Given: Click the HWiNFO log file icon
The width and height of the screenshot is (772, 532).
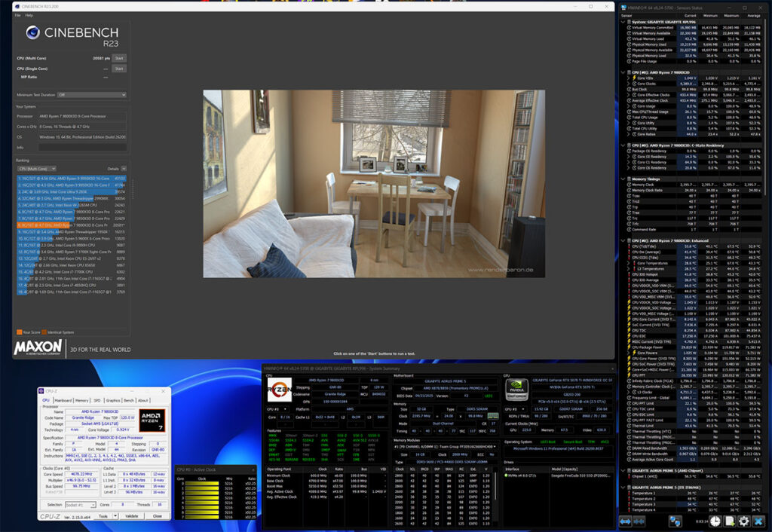Looking at the screenshot, I should pos(728,521).
